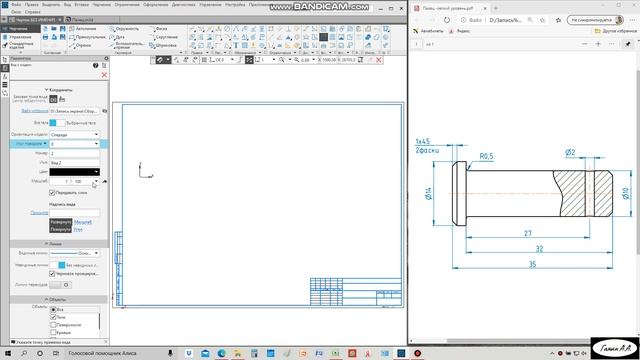Select the Прямоугольник tool
Screen dimensions: 640x360
pyautogui.click(x=87, y=37)
